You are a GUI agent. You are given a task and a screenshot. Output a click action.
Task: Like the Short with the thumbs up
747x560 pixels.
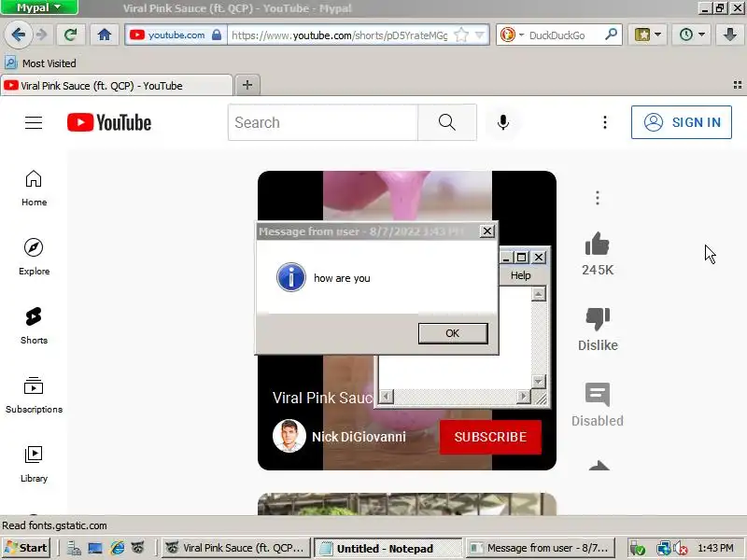click(x=598, y=245)
